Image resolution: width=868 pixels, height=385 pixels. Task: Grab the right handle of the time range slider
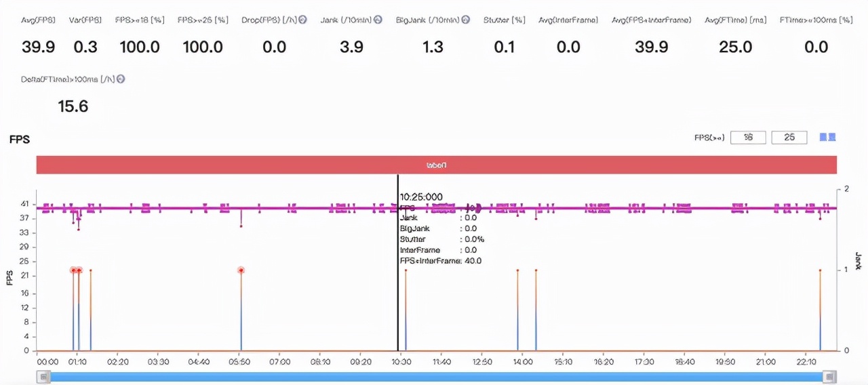[x=829, y=376]
